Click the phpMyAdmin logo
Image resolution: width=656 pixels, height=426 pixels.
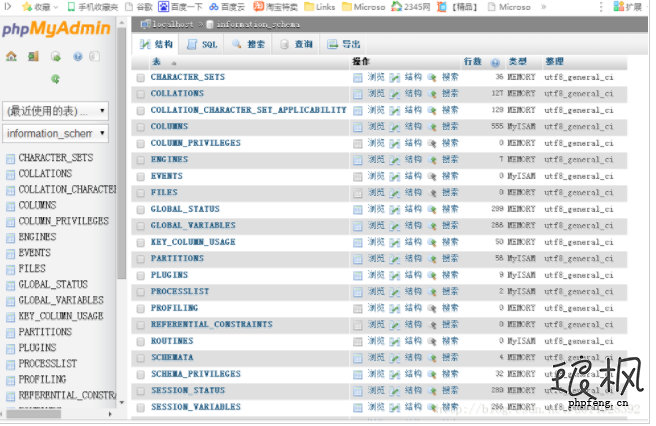pos(56,28)
